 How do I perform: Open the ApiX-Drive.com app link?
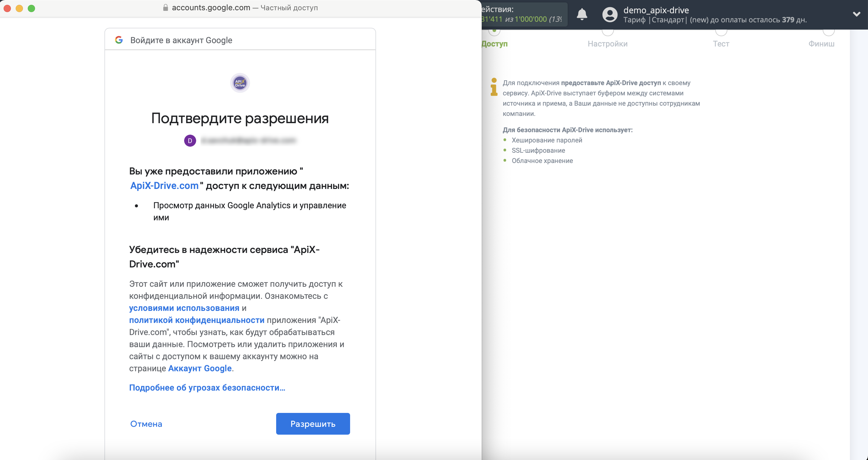(x=164, y=186)
